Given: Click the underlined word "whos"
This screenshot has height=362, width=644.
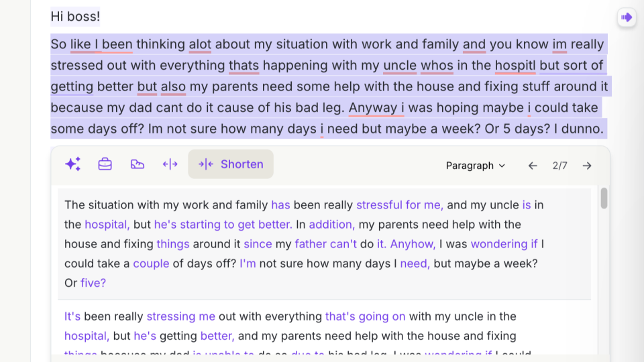Looking at the screenshot, I should (x=437, y=66).
